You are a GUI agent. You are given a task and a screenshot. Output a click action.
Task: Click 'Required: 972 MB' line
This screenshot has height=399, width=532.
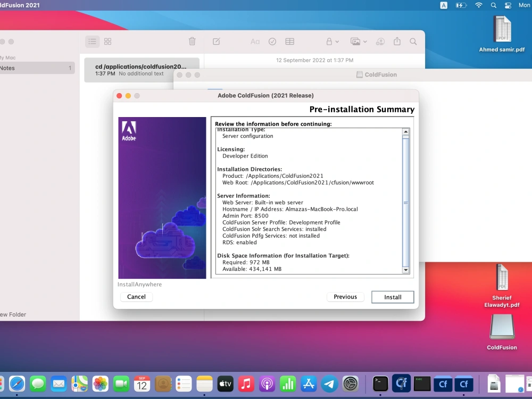tap(246, 262)
